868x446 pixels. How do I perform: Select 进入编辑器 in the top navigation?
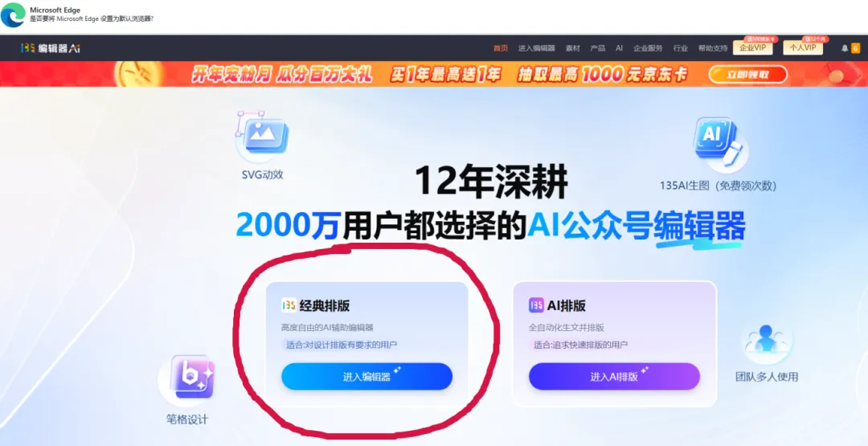(536, 48)
